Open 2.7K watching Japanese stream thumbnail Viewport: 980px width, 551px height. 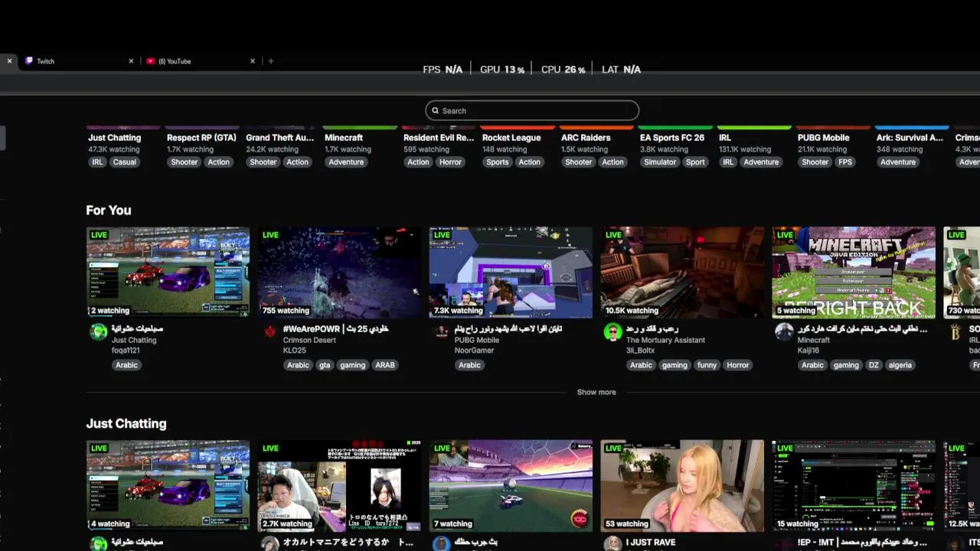tap(339, 486)
